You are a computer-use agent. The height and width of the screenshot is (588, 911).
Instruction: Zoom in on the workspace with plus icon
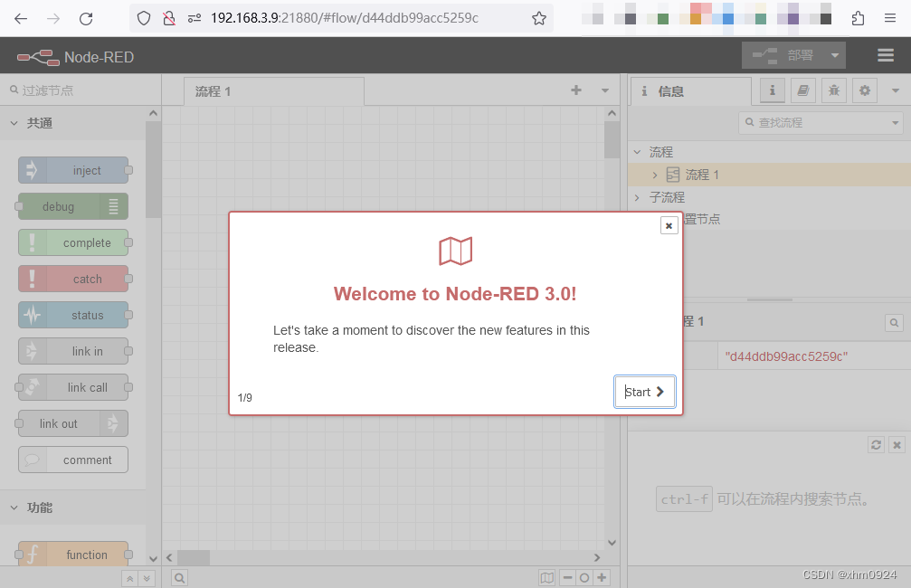tap(602, 576)
